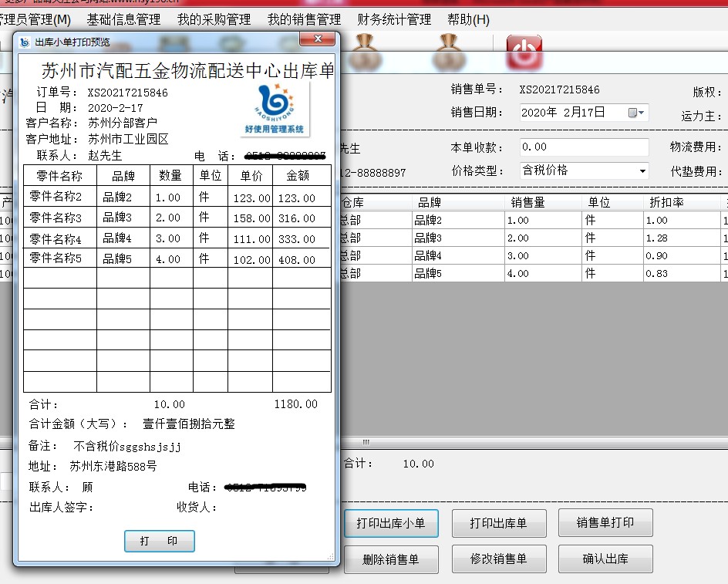Select the 品牌3 cell in sales grid
728x584 pixels.
458,238
